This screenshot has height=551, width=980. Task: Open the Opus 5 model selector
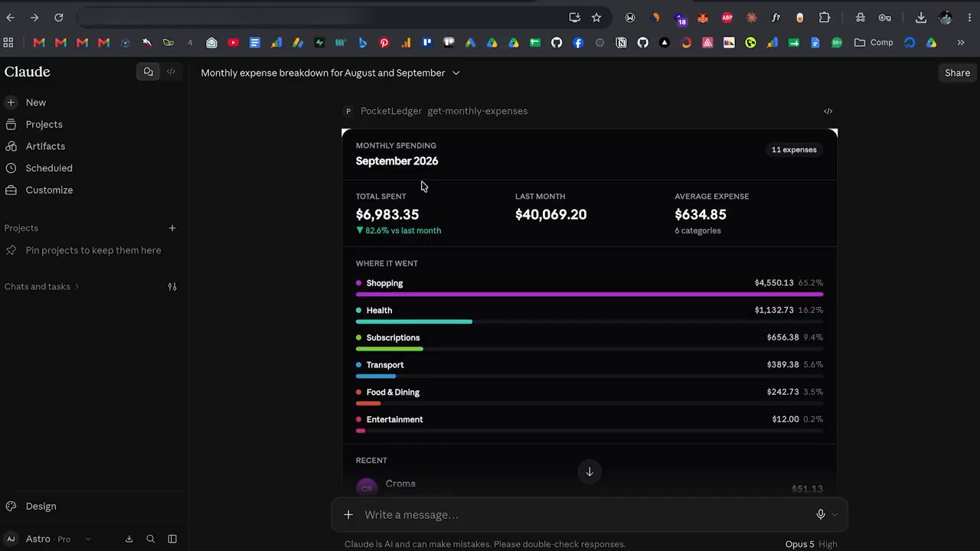click(x=811, y=544)
